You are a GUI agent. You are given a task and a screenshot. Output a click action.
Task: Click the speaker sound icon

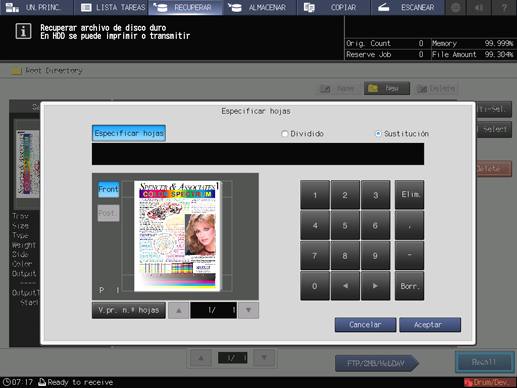pyautogui.click(x=479, y=7)
